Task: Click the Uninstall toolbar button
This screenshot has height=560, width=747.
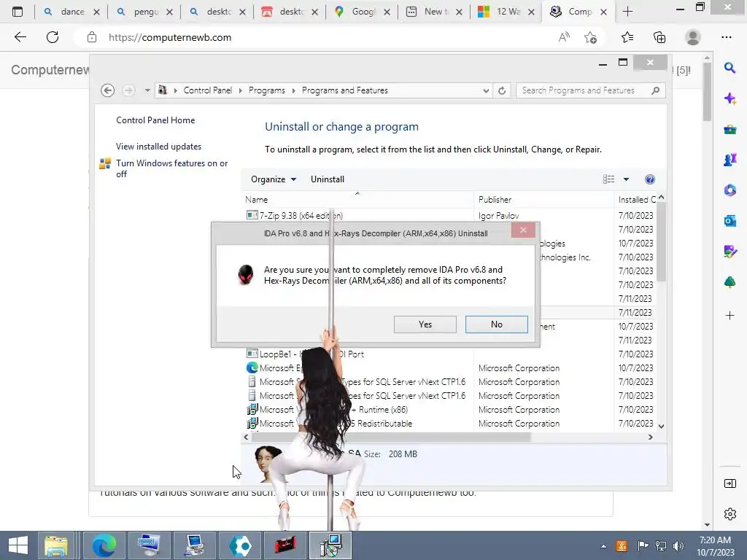Action: (328, 179)
